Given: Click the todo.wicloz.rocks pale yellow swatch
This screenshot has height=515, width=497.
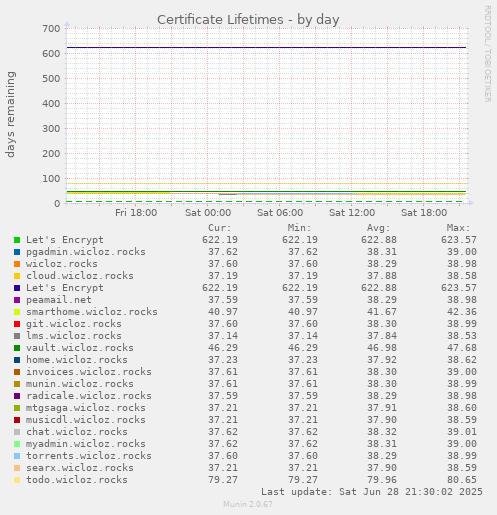Looking at the screenshot, I should point(17,480).
